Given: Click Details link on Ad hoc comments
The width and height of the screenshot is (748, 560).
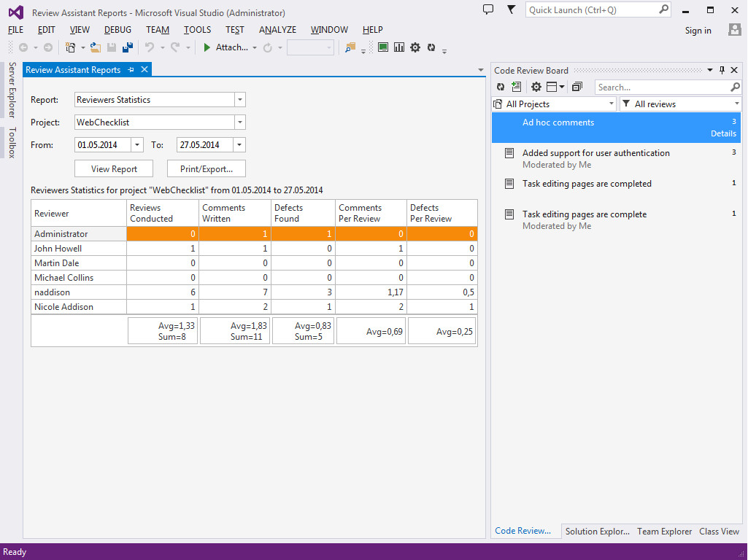Looking at the screenshot, I should point(723,133).
